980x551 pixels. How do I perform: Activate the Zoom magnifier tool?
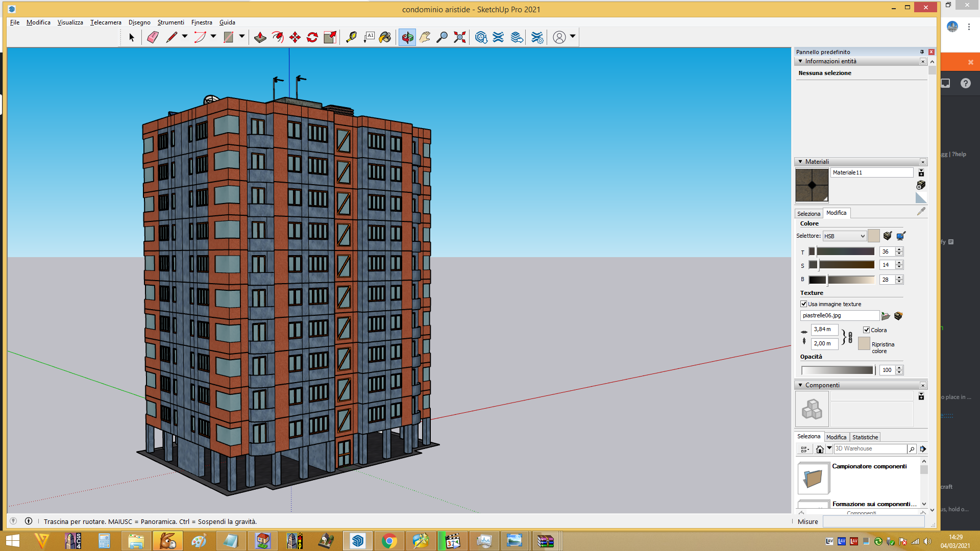pyautogui.click(x=442, y=37)
